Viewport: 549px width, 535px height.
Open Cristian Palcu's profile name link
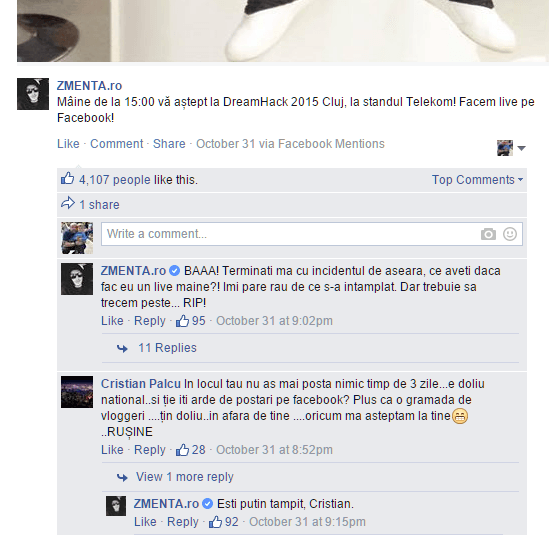pyautogui.click(x=141, y=384)
